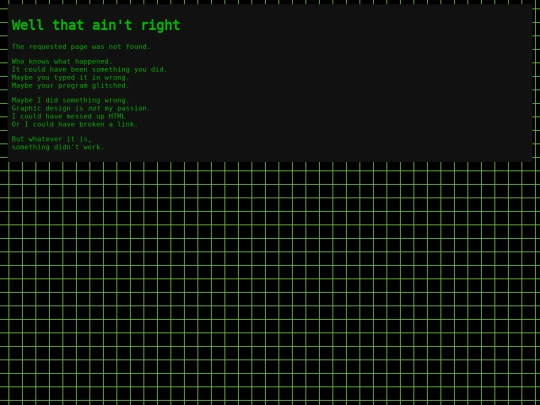540x405 pixels.
Task: Click 'It could have been something you did.'
Action: click(x=89, y=69)
